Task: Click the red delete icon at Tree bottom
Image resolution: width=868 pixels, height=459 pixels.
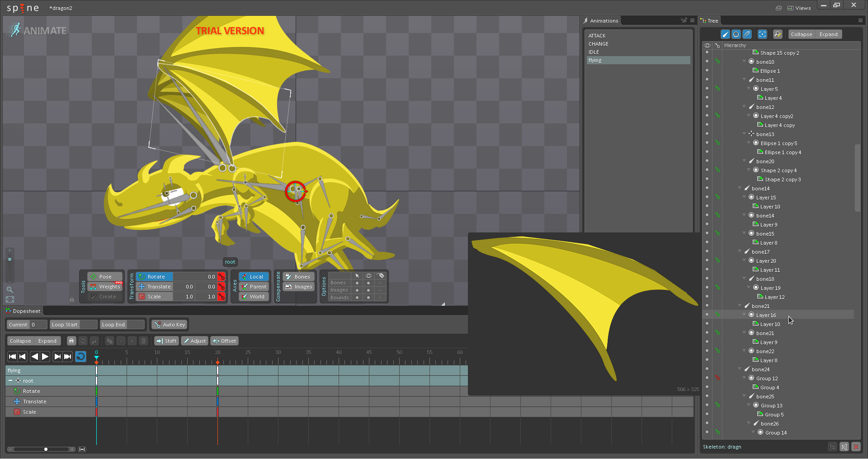Action: 856,447
